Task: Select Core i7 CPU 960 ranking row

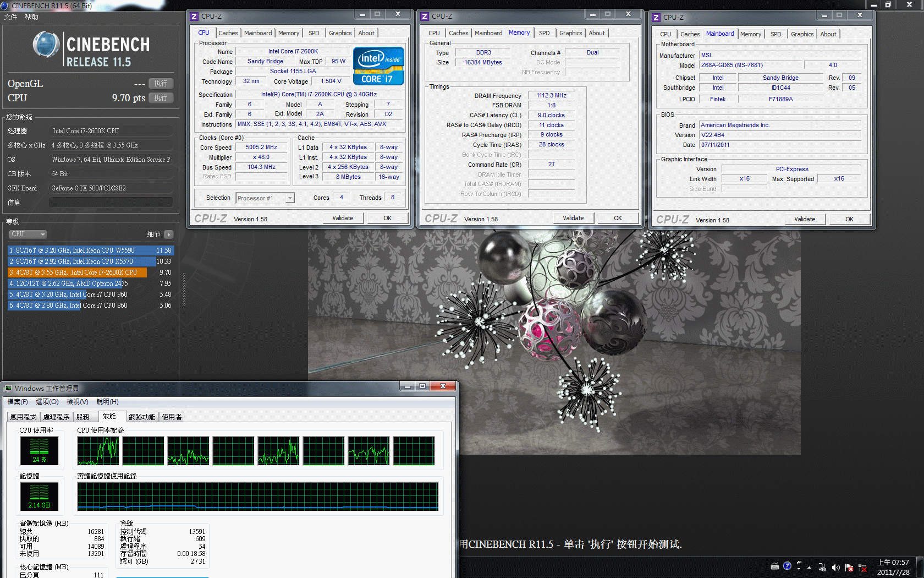Action: pos(91,295)
